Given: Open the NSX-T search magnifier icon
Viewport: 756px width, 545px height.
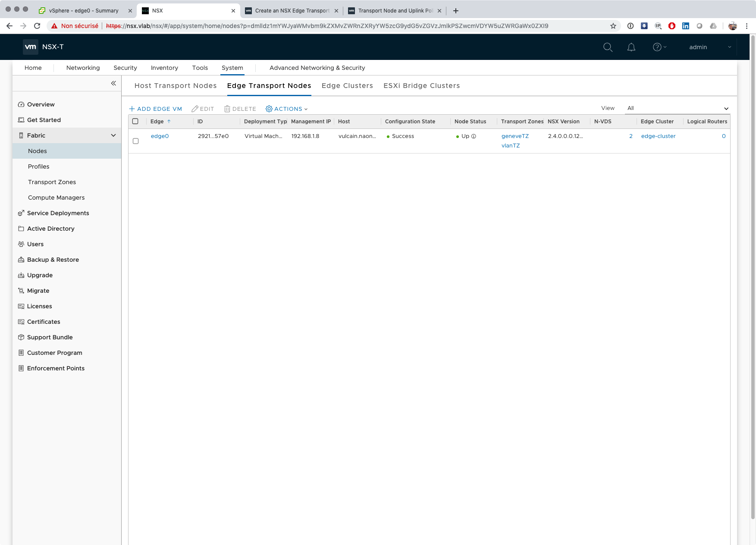Looking at the screenshot, I should pyautogui.click(x=608, y=47).
